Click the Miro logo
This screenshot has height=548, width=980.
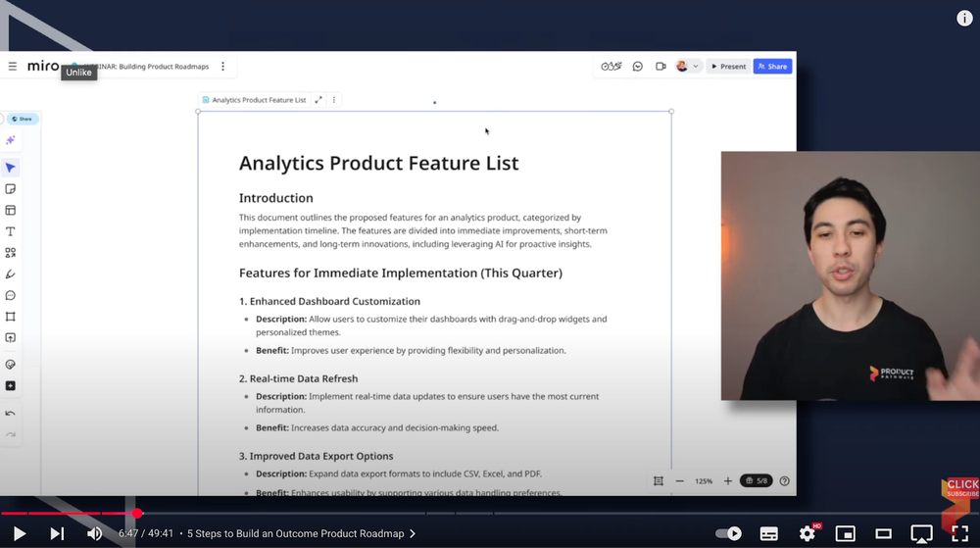(x=43, y=66)
